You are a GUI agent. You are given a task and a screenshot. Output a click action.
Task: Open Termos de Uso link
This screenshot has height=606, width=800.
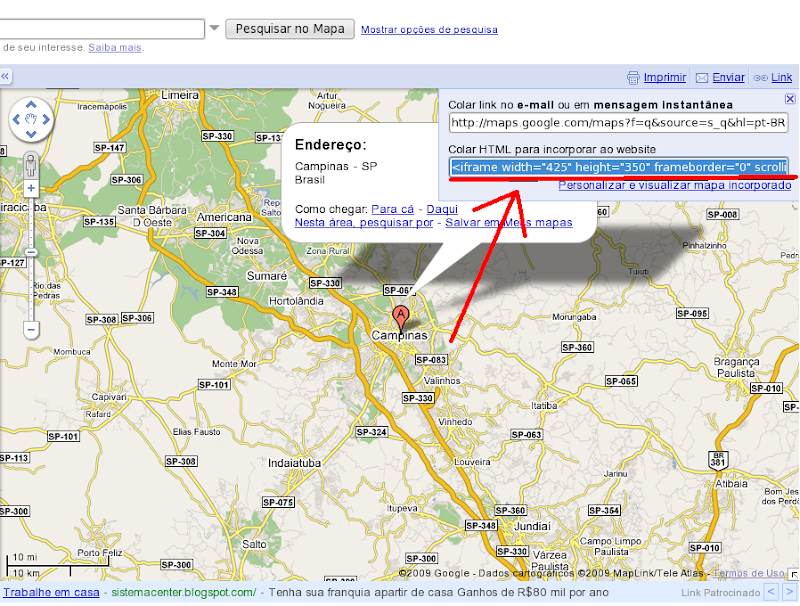(748, 573)
